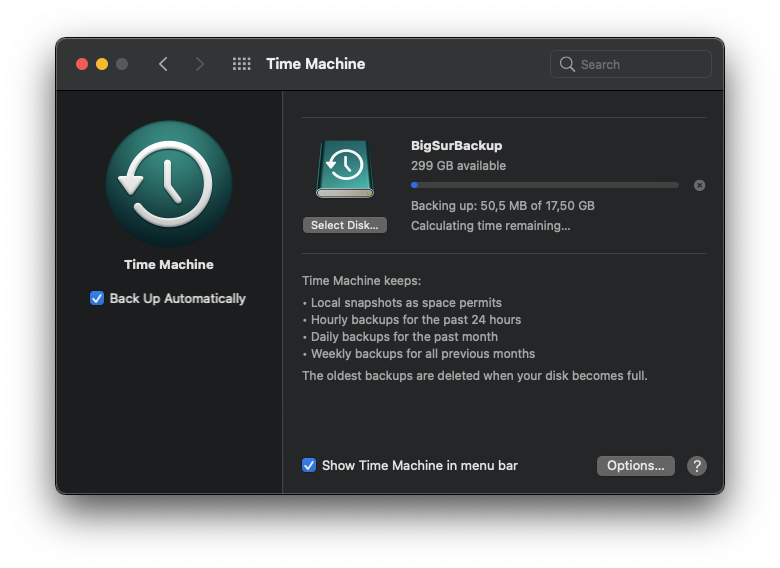This screenshot has height=568, width=780.
Task: Click the BigSurBackup disk drive icon
Action: pyautogui.click(x=345, y=169)
